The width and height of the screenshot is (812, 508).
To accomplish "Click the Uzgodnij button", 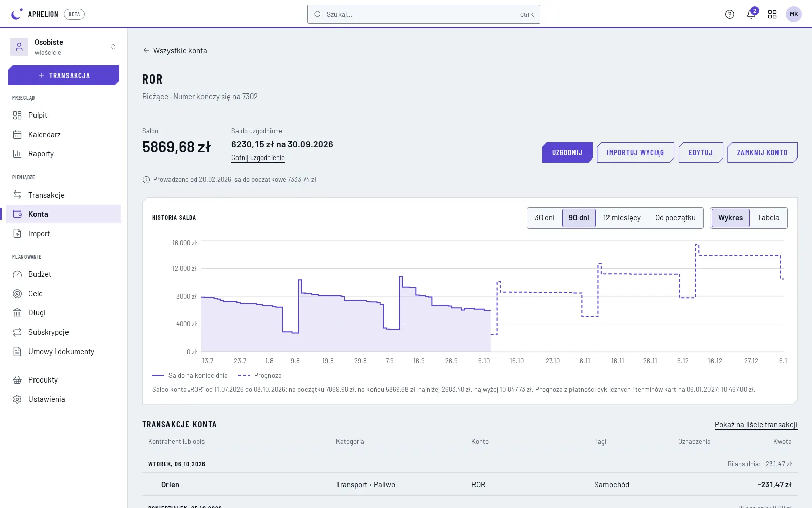I will [x=567, y=152].
